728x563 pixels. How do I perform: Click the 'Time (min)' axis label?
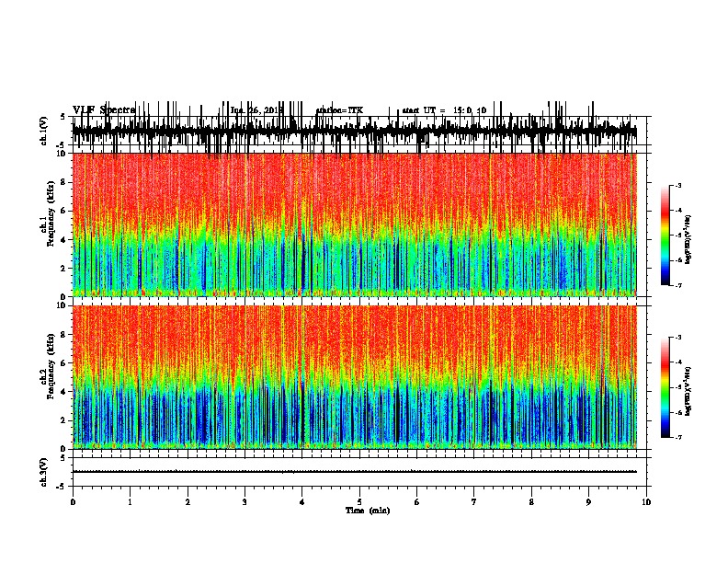click(x=368, y=511)
